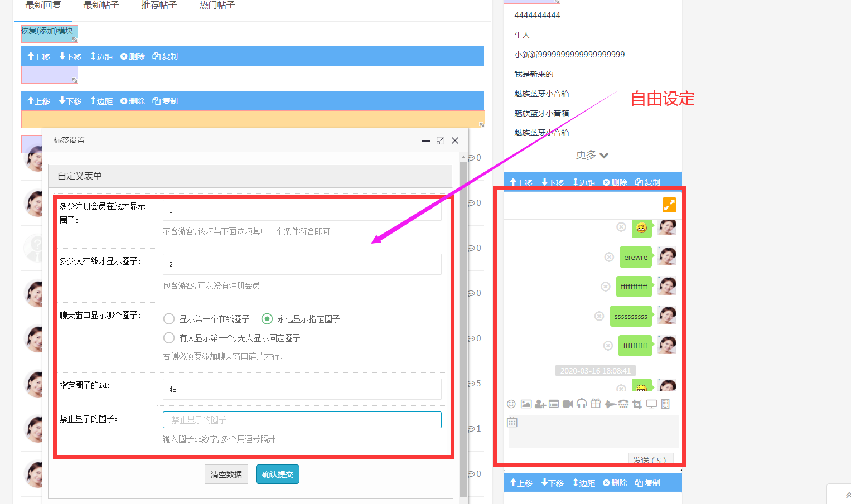Screen dimensions: 851x504
Task: Expand the '更多' list in sidebar
Action: pos(592,155)
